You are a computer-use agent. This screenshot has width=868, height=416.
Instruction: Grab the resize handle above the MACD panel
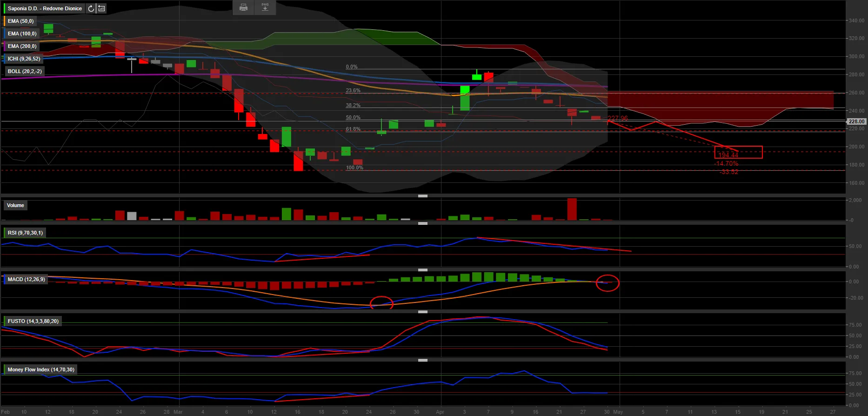click(x=422, y=270)
